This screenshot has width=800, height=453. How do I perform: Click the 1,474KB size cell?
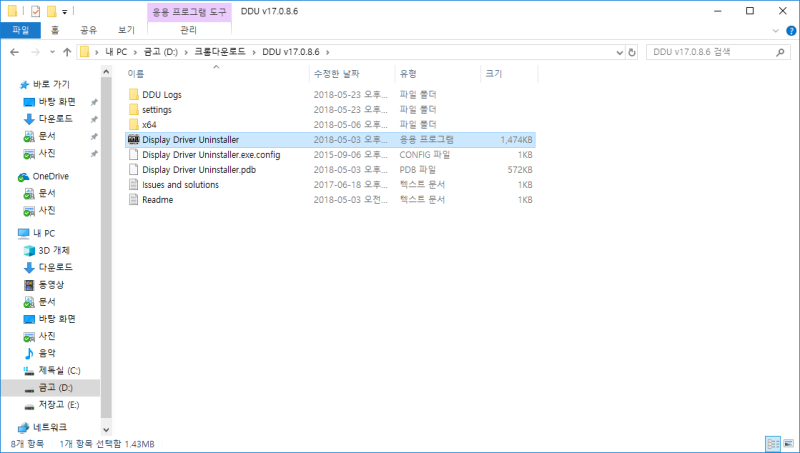[x=516, y=140]
